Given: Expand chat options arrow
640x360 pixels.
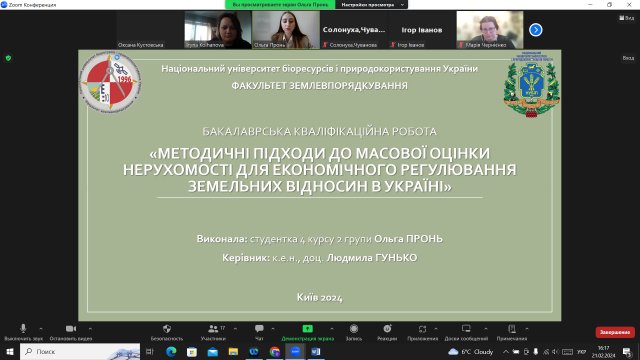Looking at the screenshot, I should pos(273,329).
